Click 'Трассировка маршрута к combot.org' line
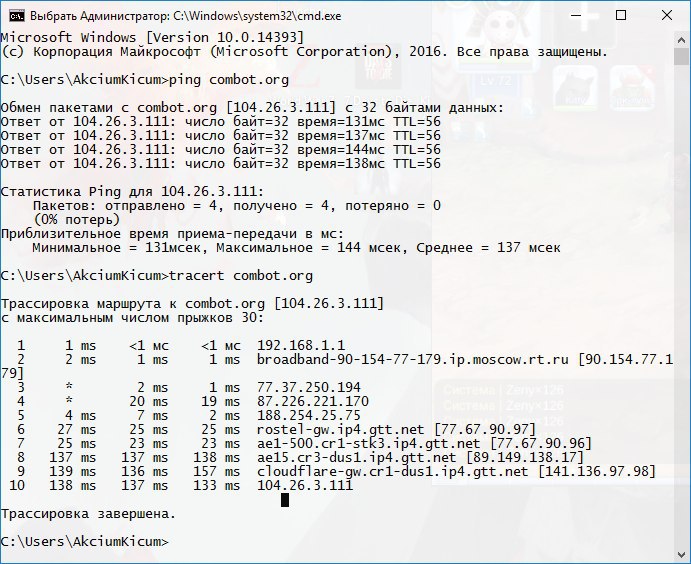The height and width of the screenshot is (564, 691). pyautogui.click(x=192, y=304)
